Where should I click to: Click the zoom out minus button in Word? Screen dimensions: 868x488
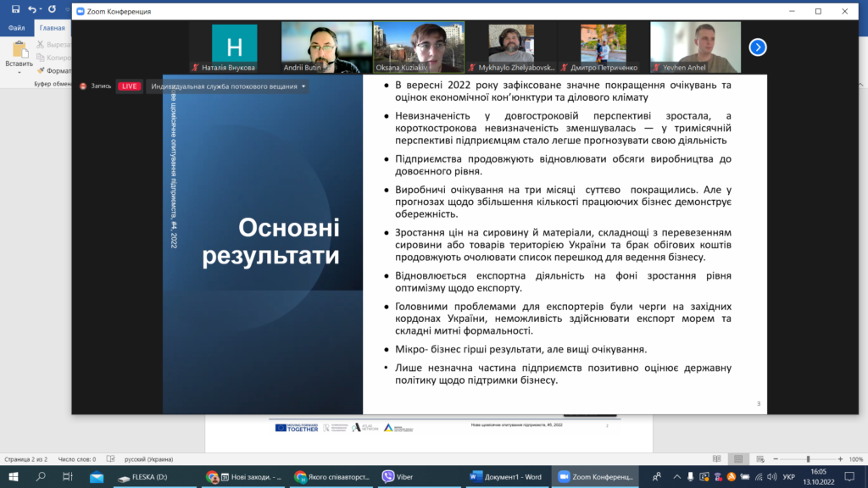776,459
